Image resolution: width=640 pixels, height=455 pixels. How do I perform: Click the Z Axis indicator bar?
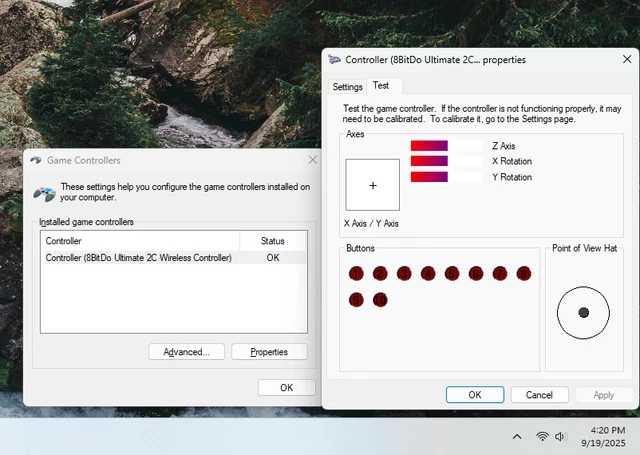click(446, 146)
